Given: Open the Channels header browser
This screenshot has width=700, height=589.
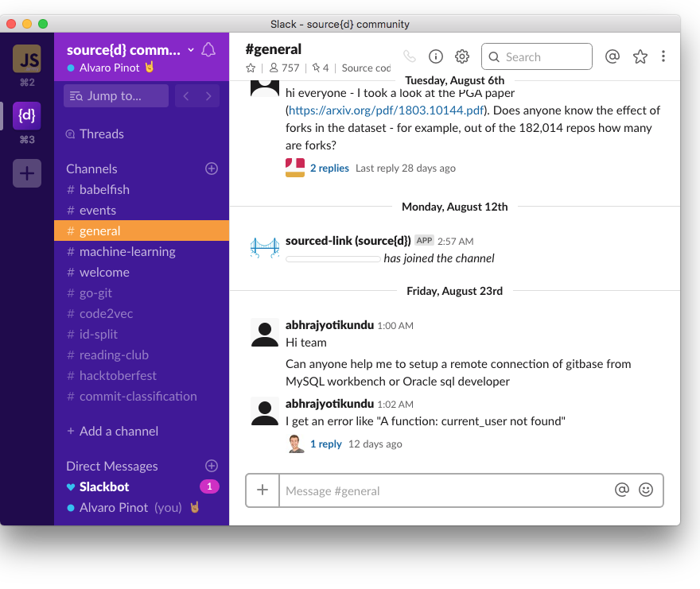Looking at the screenshot, I should [91, 169].
